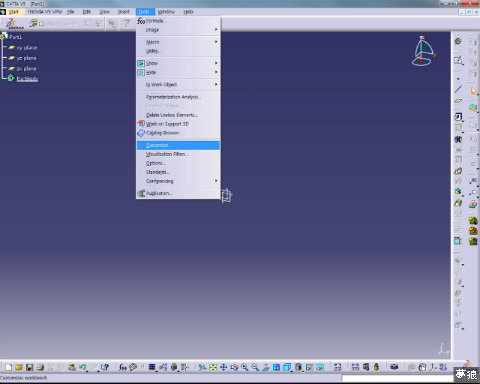Open the Edit menu
480x384 pixels.
tap(87, 12)
